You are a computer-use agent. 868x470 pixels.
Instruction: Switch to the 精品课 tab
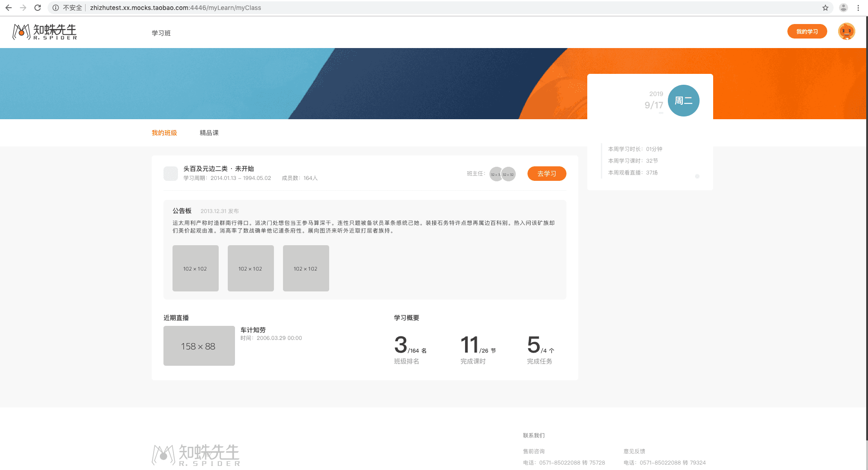(209, 133)
